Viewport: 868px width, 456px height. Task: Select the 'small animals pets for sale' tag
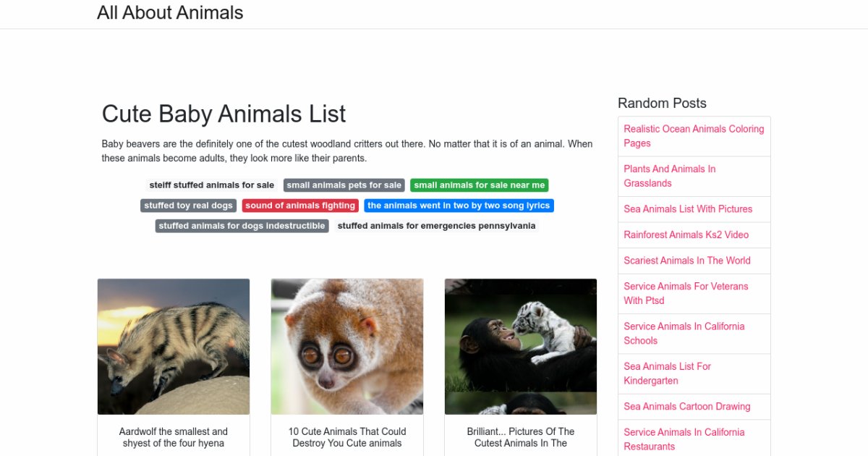click(x=344, y=185)
